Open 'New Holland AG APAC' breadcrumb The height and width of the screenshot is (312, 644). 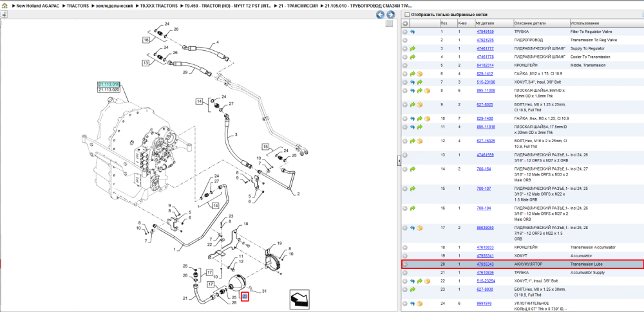38,6
